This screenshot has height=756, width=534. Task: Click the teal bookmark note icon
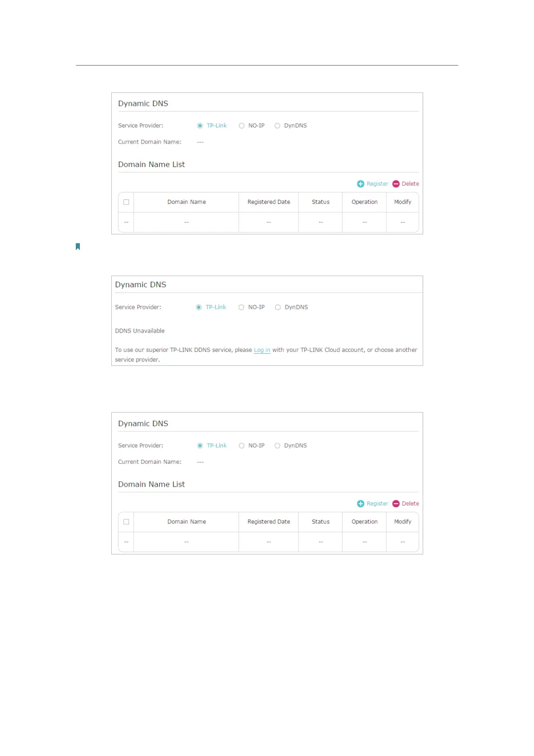78,246
